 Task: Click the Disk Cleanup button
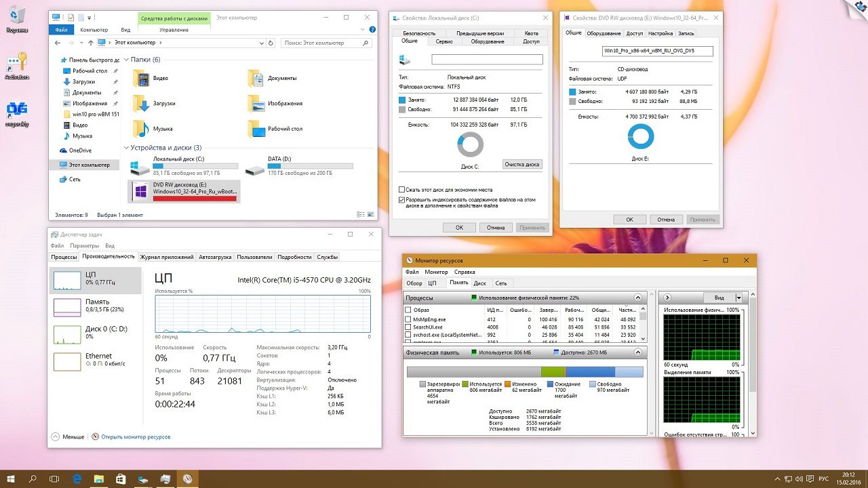click(x=522, y=164)
